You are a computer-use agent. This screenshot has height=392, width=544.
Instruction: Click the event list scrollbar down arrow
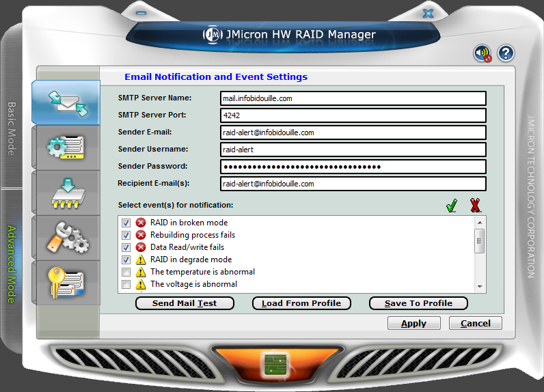tap(480, 287)
